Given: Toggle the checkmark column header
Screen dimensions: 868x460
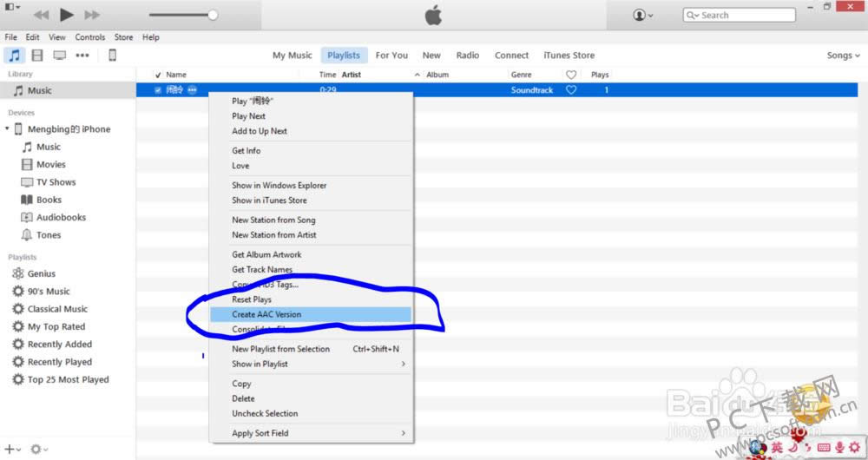Looking at the screenshot, I should tap(157, 75).
